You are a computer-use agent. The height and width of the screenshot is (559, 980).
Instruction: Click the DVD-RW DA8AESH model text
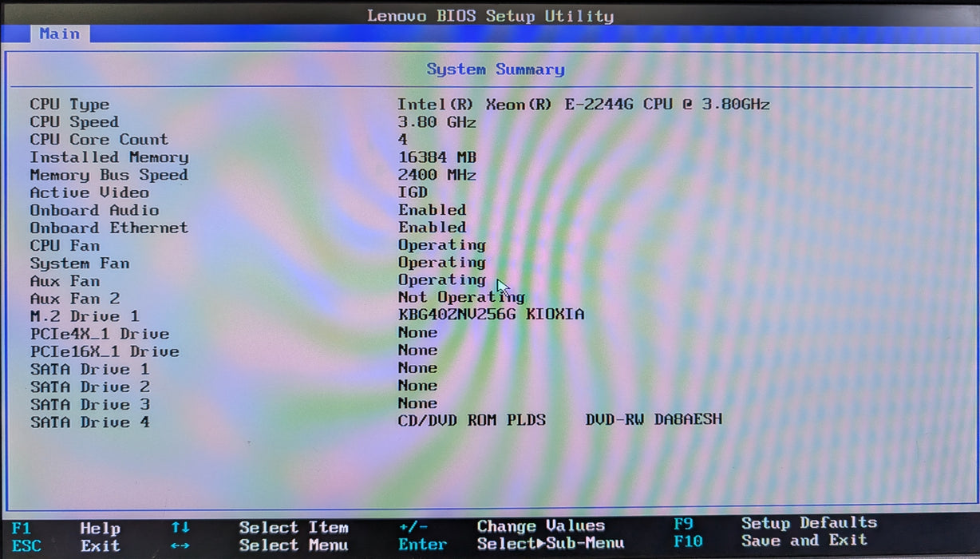(654, 419)
